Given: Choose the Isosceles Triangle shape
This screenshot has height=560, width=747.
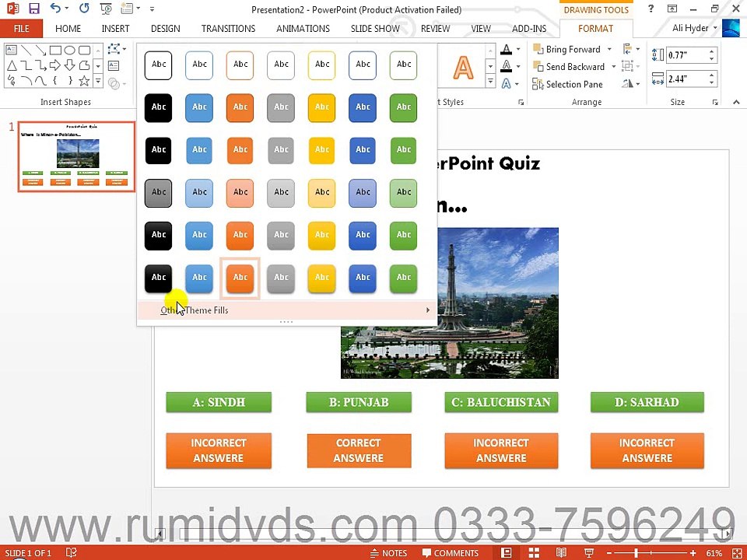Looking at the screenshot, I should 12,65.
